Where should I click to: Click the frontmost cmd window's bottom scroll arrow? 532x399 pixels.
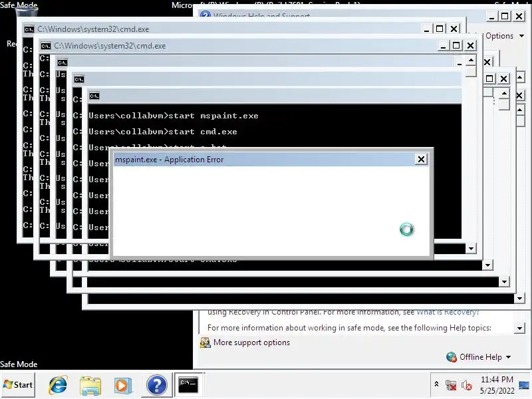point(519,299)
